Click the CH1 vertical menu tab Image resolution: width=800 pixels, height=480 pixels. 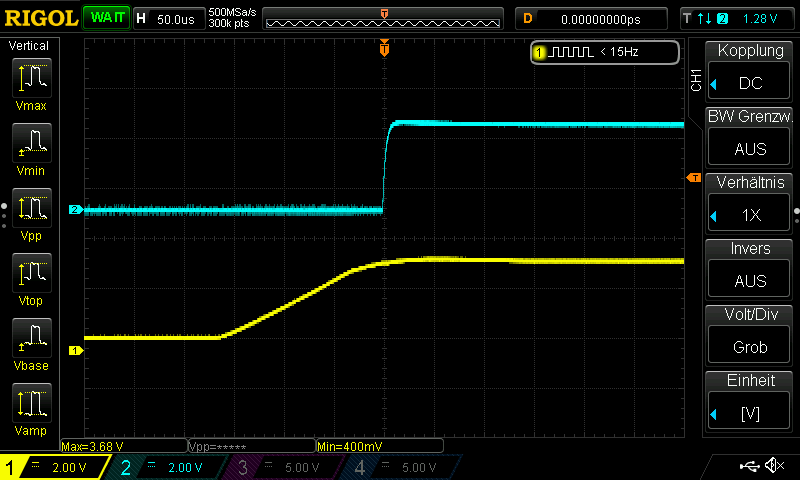coord(696,80)
